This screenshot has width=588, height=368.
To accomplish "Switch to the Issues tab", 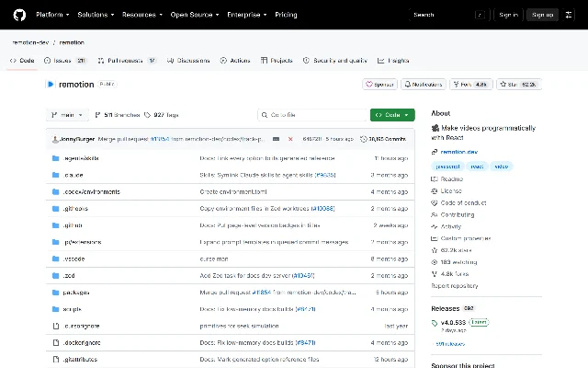I will click(x=65, y=61).
